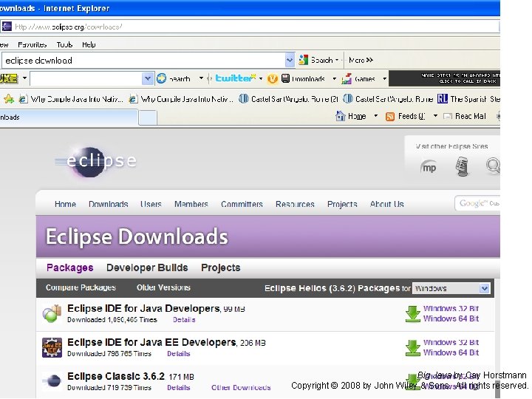Click the Twitter toolbar button
This screenshot has height=399, width=532.
click(x=236, y=78)
